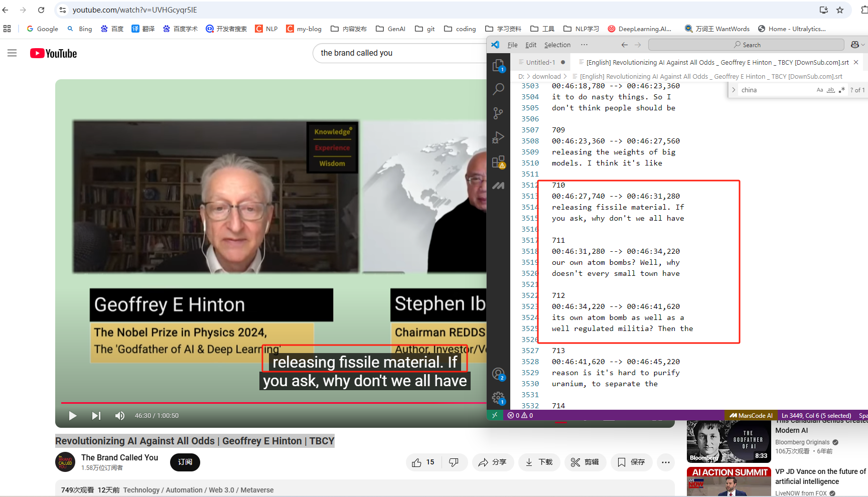
Task: Click the 保存 save button
Action: [631, 462]
